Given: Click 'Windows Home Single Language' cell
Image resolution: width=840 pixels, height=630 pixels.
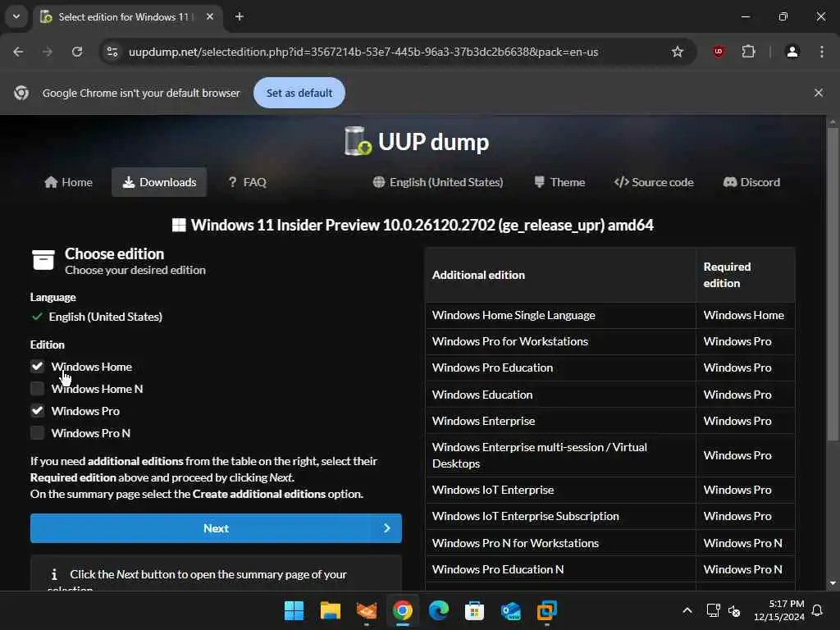Looking at the screenshot, I should point(561,315).
